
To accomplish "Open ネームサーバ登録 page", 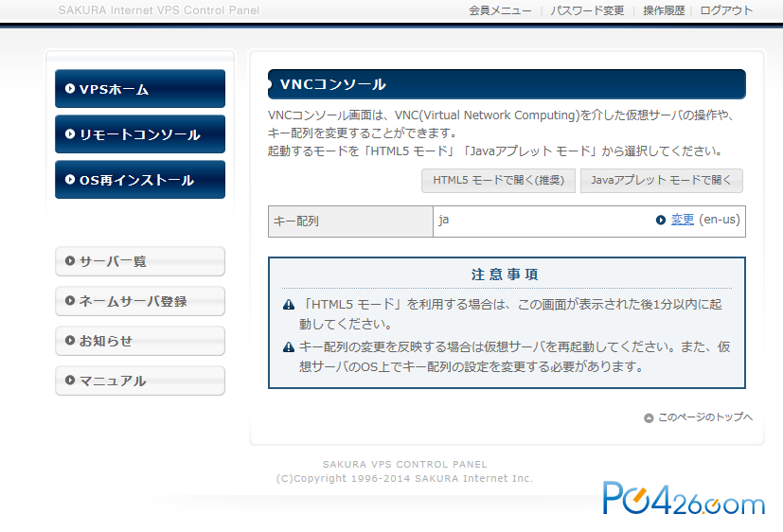I will [x=140, y=301].
